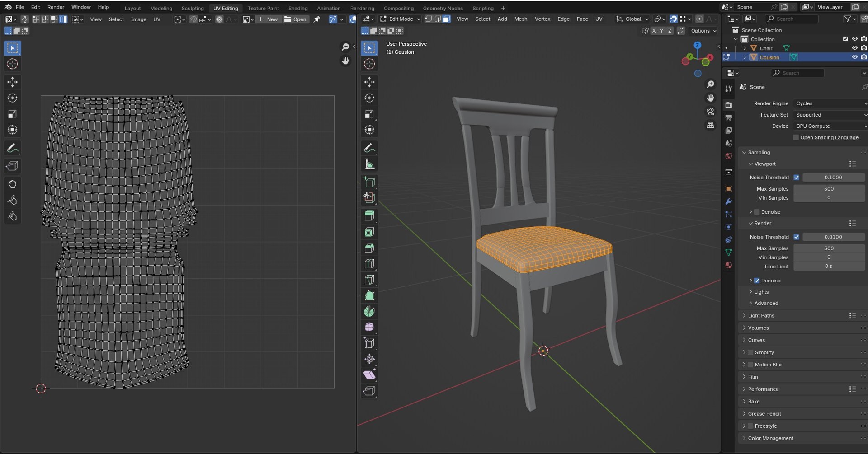This screenshot has height=454, width=868.
Task: Switch to the Texture Paint workspace tab
Action: (263, 8)
